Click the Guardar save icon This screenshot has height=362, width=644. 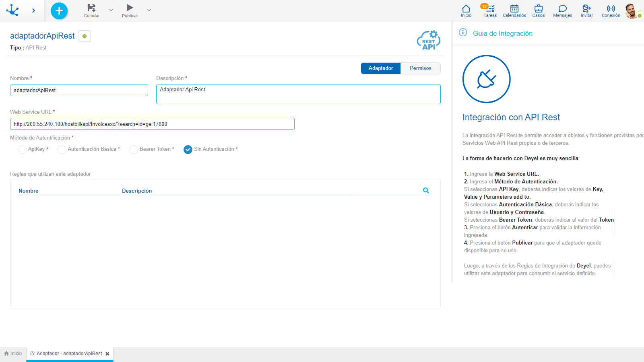click(91, 8)
